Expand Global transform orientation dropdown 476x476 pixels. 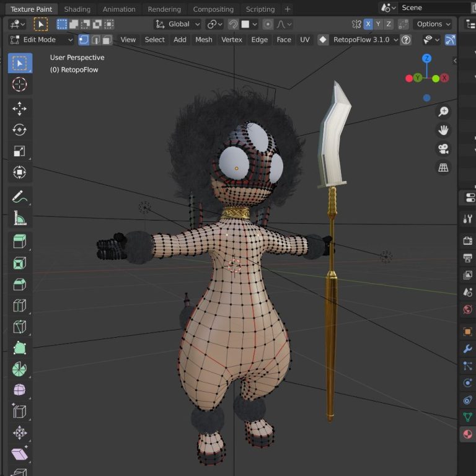[x=177, y=24]
